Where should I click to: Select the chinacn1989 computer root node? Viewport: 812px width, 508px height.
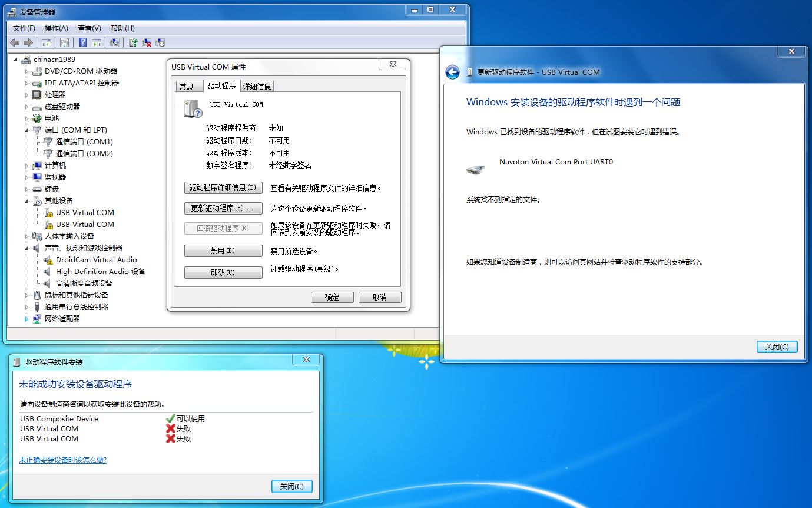[x=54, y=59]
